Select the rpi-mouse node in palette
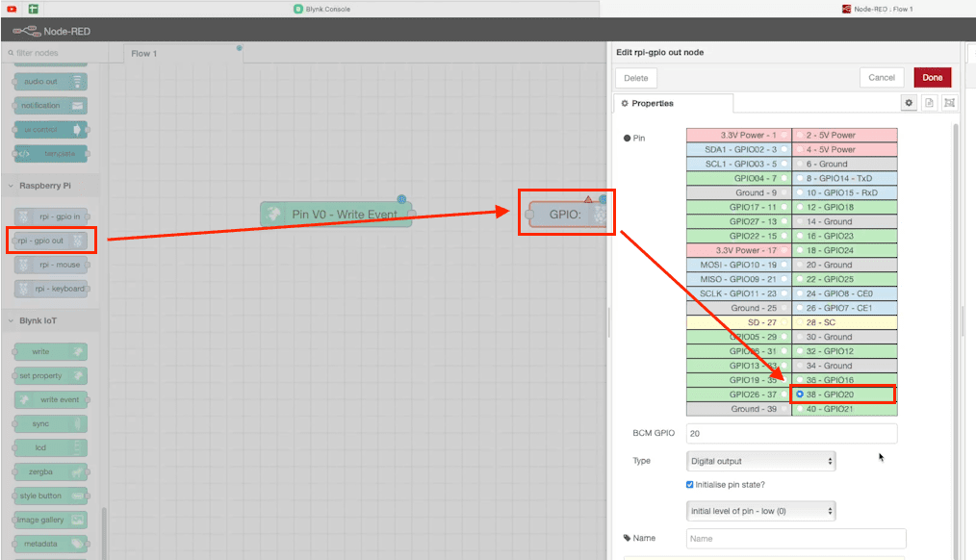This screenshot has height=560, width=976. (x=48, y=265)
